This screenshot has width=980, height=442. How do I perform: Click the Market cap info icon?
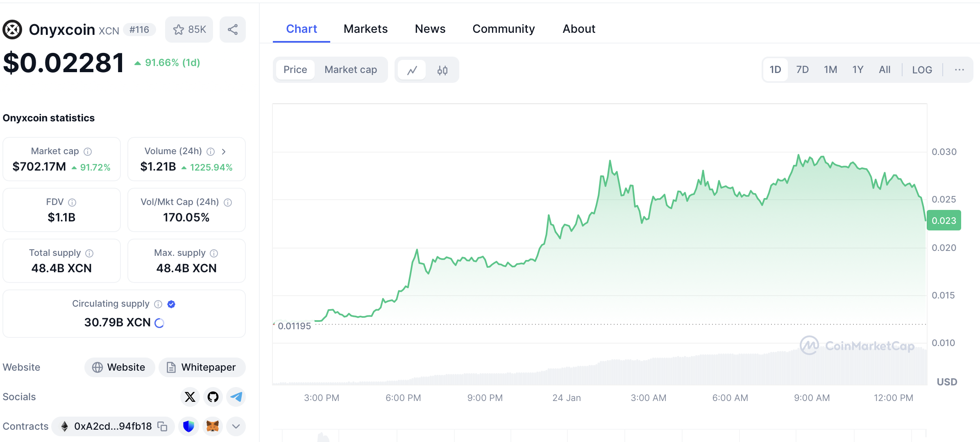tap(88, 152)
